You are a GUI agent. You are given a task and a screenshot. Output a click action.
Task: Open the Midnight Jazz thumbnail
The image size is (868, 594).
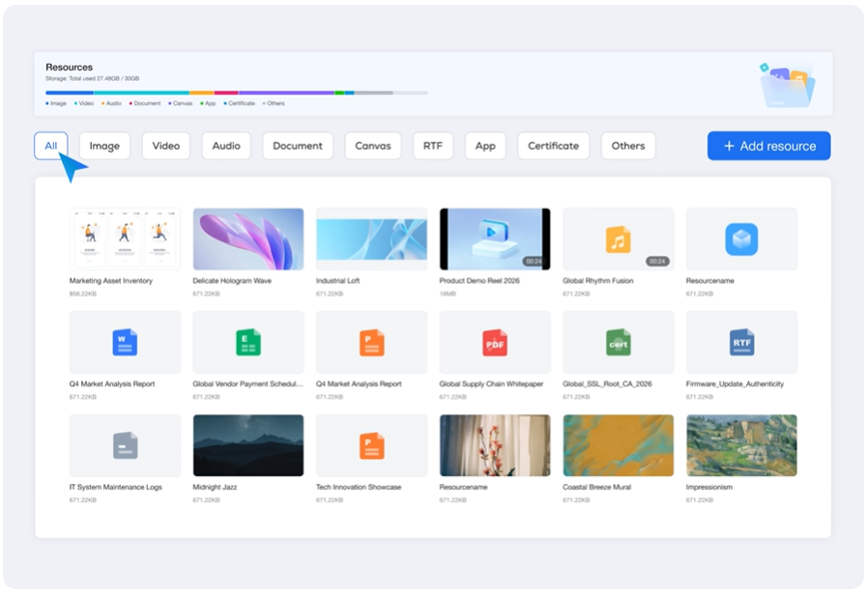[x=248, y=445]
